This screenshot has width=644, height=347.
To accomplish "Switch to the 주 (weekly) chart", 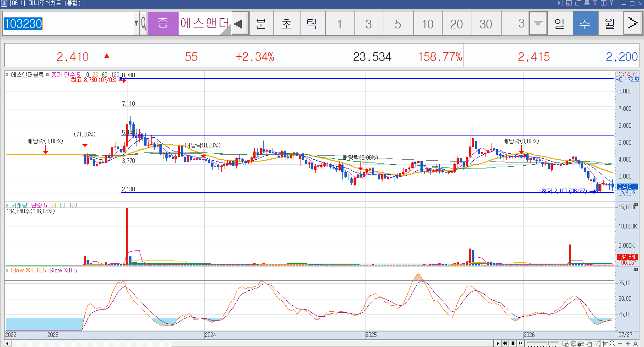I will tap(585, 23).
